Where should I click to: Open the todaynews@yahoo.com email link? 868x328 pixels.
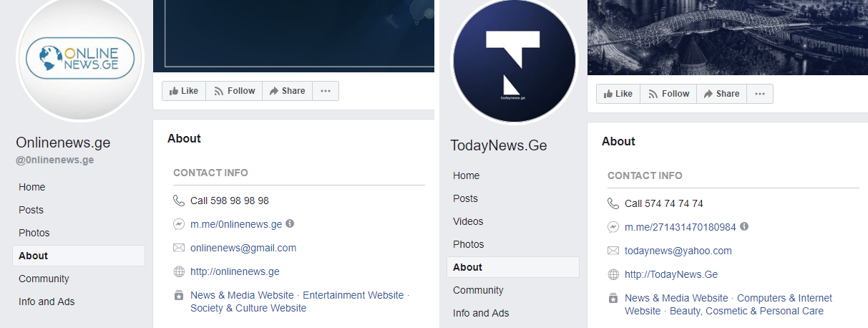pyautogui.click(x=678, y=251)
